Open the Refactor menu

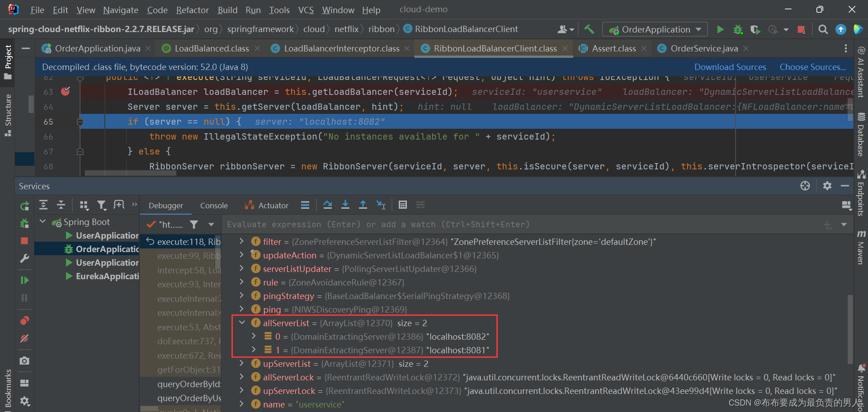point(193,10)
